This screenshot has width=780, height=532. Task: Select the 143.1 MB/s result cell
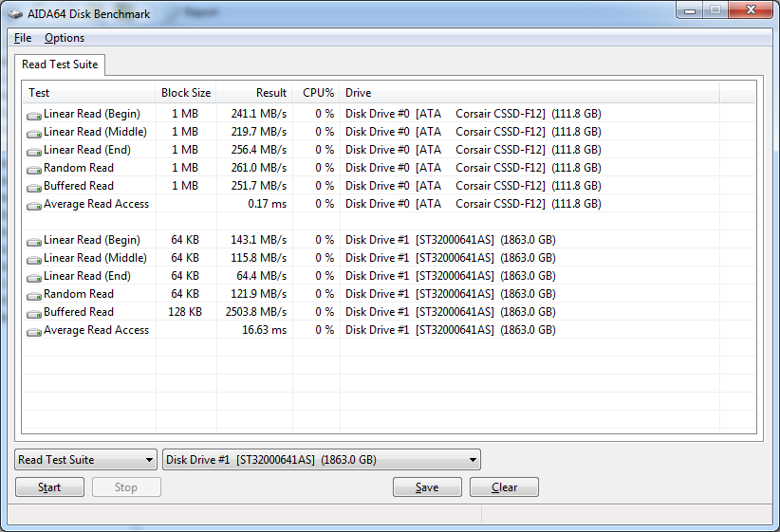(x=259, y=240)
